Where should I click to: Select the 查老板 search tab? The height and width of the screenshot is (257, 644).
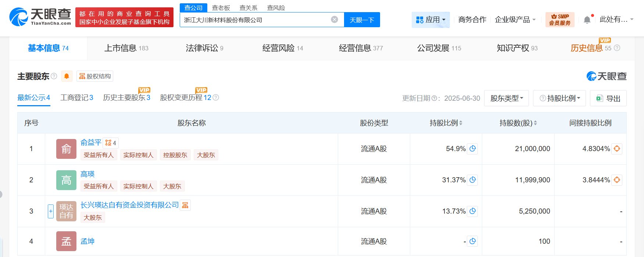[221, 8]
